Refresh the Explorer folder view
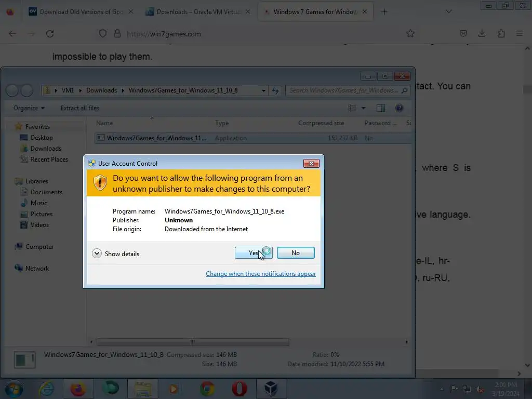This screenshot has width=532, height=399. point(275,90)
